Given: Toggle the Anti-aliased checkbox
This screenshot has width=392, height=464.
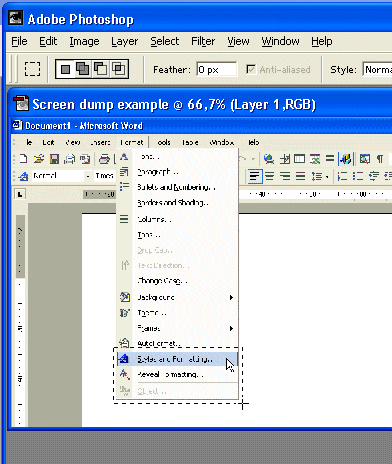Looking at the screenshot, I should (251, 69).
